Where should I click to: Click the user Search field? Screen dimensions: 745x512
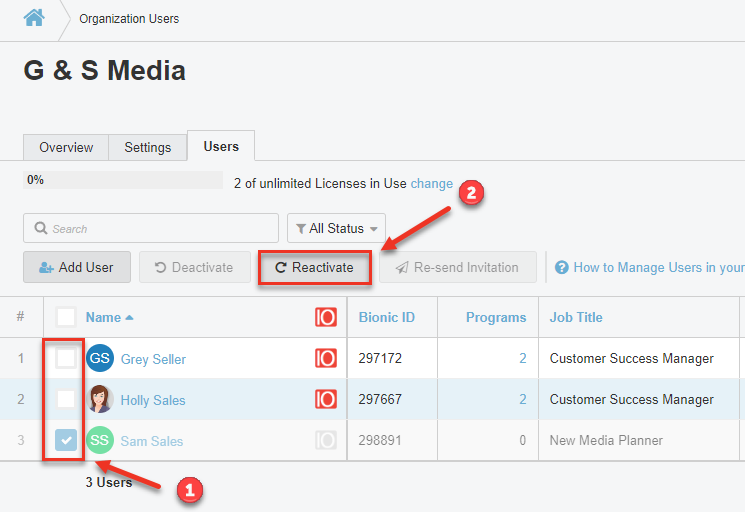click(x=151, y=229)
